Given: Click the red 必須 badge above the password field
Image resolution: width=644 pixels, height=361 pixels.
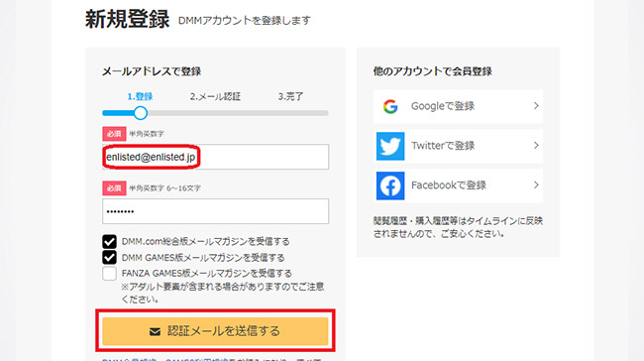Looking at the screenshot, I should tap(114, 188).
